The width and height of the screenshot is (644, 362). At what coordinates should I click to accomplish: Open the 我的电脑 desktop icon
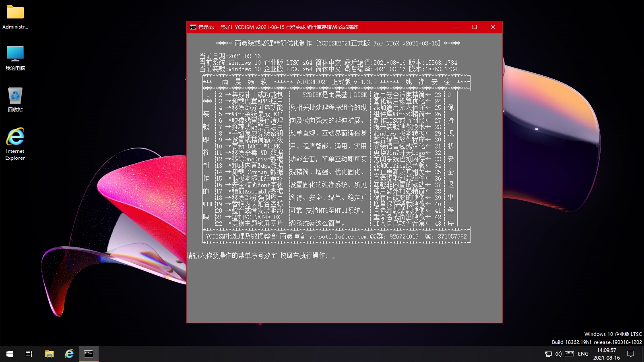click(x=15, y=58)
